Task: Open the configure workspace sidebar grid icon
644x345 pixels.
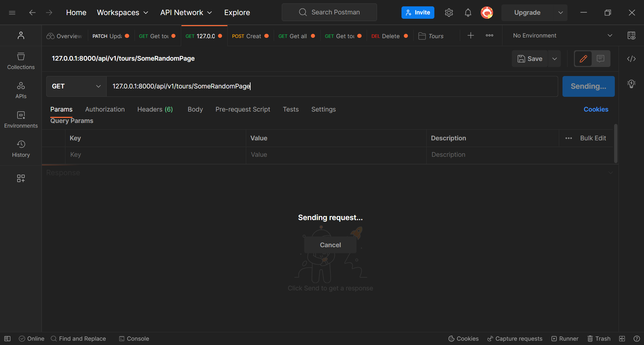Action: (21, 178)
